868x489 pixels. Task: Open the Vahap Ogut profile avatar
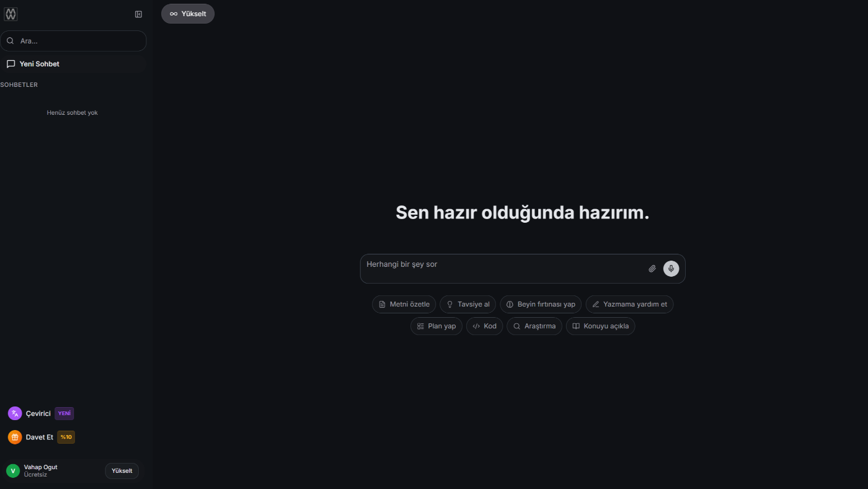13,471
